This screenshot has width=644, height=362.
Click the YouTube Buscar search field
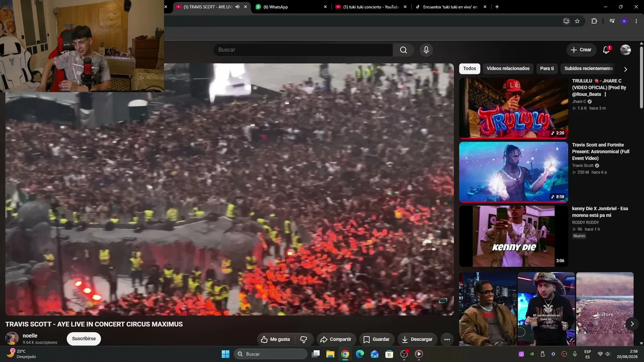click(303, 50)
